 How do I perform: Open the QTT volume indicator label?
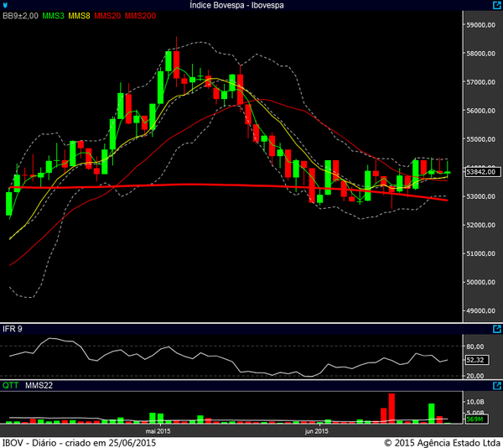point(10,387)
